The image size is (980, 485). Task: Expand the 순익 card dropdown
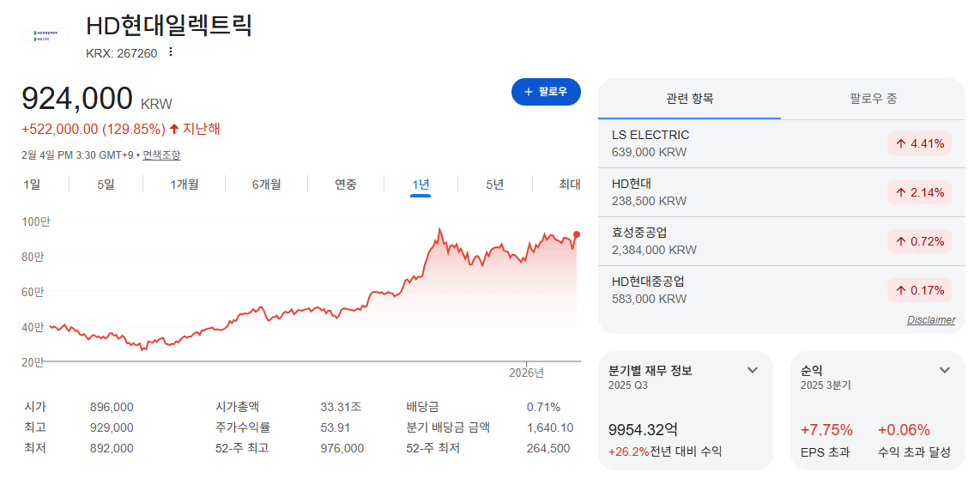(x=944, y=371)
